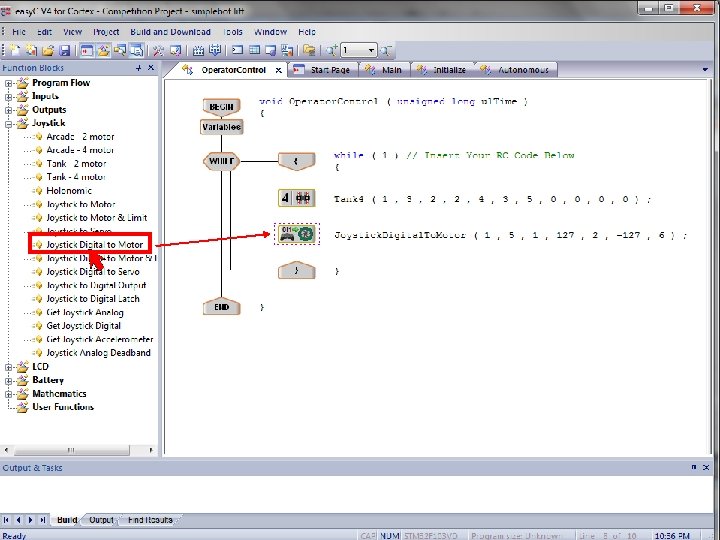
Task: Select Joystick Digital to Servo block
Action: [x=93, y=272]
